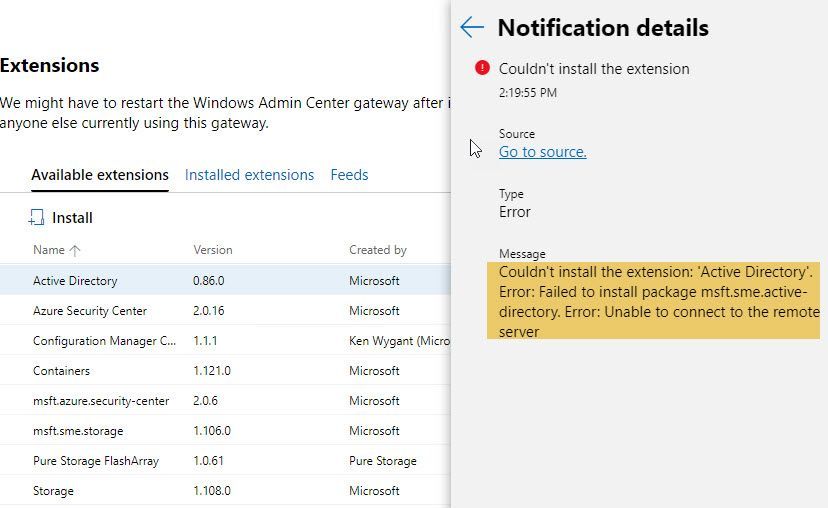This screenshot has height=508, width=828.
Task: Click version 1.0.61 cell
Action: click(x=208, y=461)
